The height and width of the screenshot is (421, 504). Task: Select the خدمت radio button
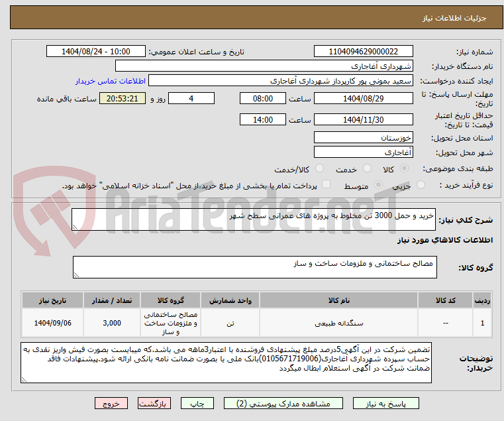point(367,168)
